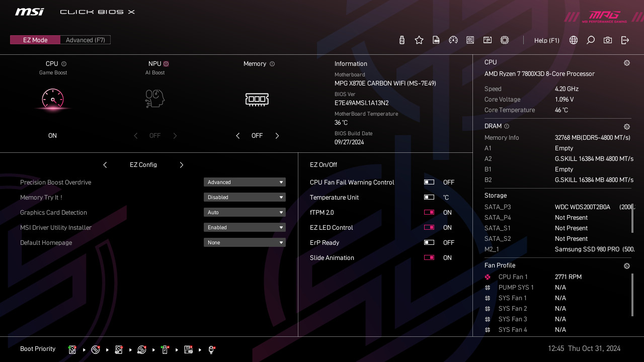Click NPU AI Boost left arrow
This screenshot has height=362, width=644.
136,136
